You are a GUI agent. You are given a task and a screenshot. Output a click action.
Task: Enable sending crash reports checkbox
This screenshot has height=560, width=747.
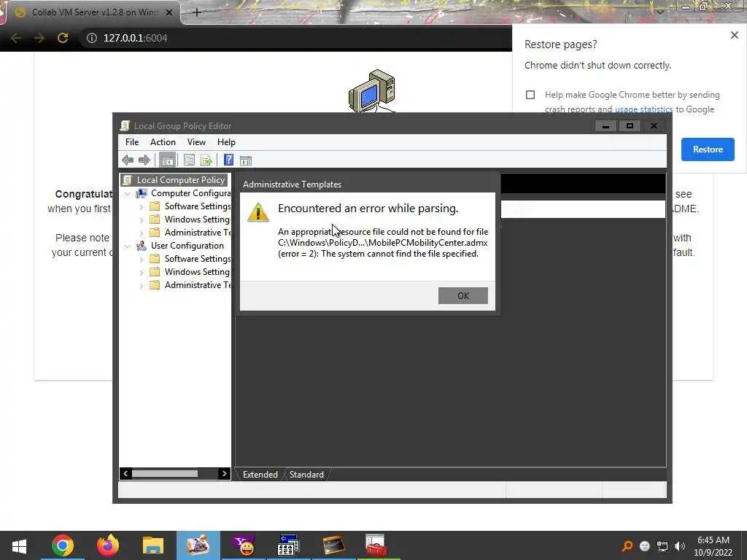tap(530, 95)
